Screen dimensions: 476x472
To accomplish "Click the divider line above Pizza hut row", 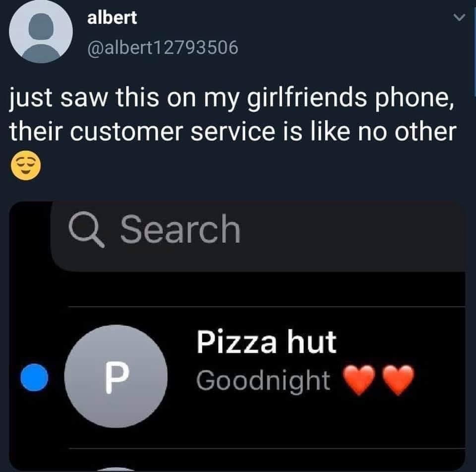I will (x=267, y=306).
